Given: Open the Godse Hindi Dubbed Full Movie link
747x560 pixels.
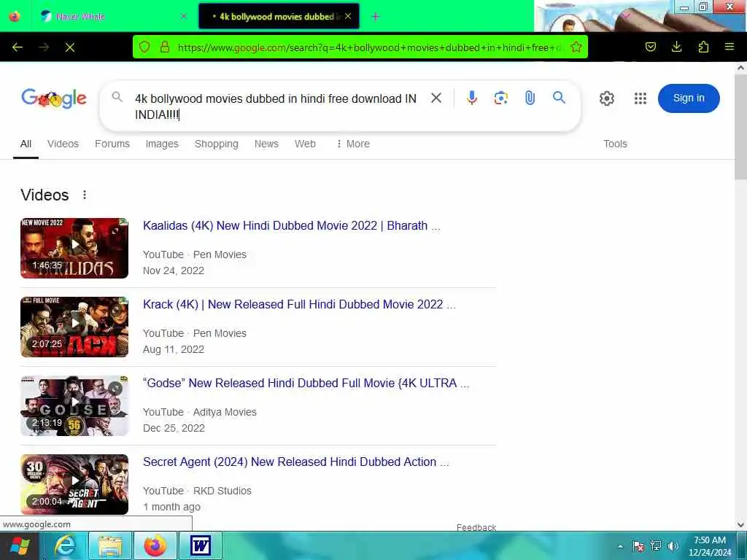Looking at the screenshot, I should tap(306, 383).
